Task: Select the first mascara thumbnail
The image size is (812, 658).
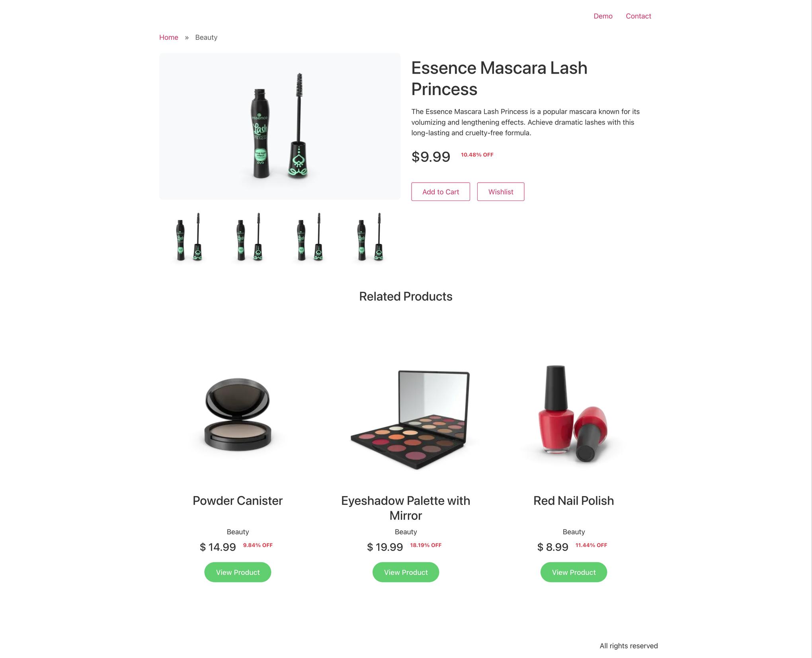Action: click(x=189, y=237)
